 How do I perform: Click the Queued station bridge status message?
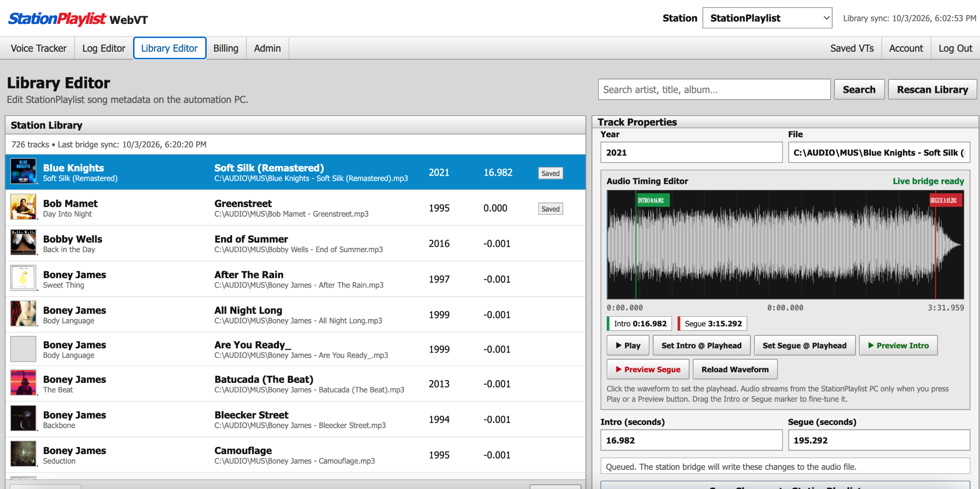click(785, 467)
